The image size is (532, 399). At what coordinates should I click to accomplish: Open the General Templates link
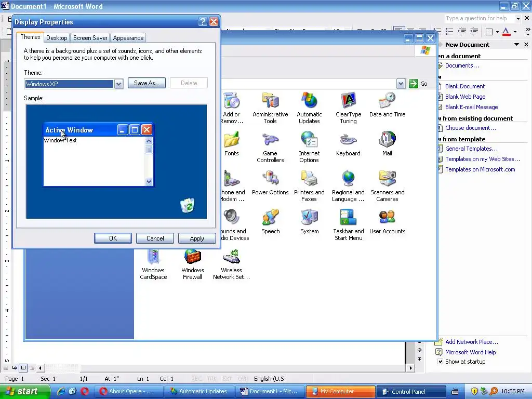(x=471, y=149)
